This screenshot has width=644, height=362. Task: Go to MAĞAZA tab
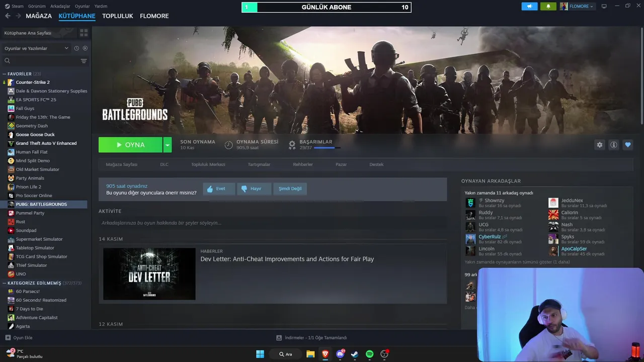coord(39,16)
